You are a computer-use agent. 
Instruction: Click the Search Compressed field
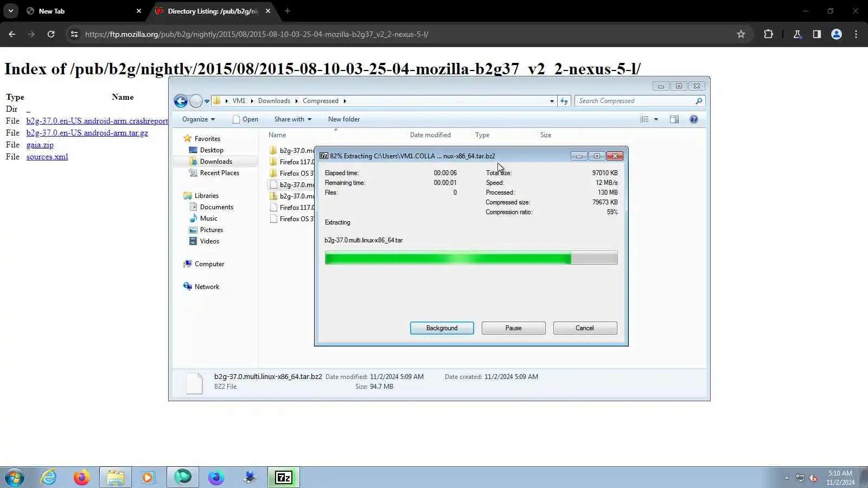(635, 101)
